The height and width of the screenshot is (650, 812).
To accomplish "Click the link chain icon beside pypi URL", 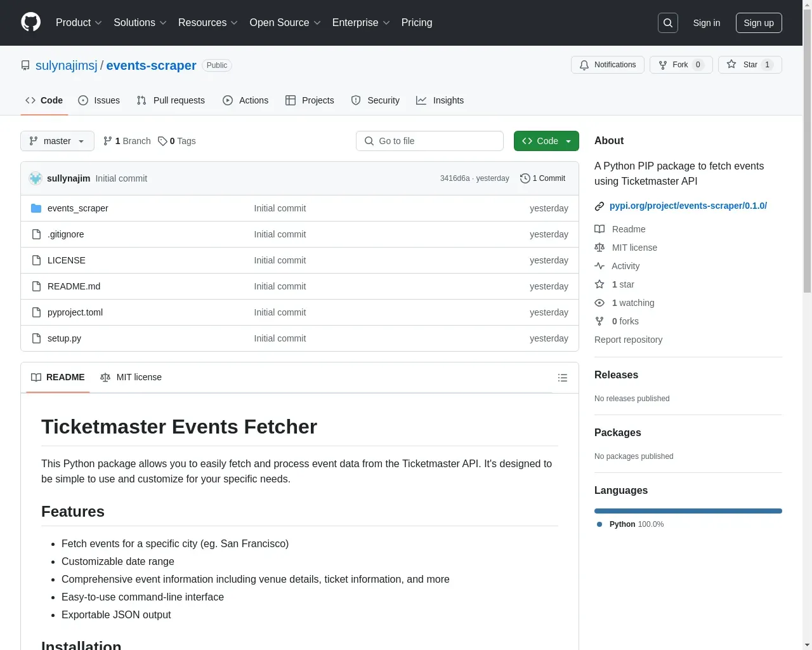I will 599,206.
